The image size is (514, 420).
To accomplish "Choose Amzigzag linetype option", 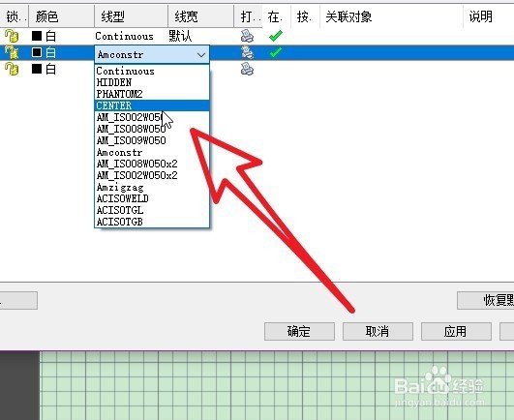I will 152,187.
